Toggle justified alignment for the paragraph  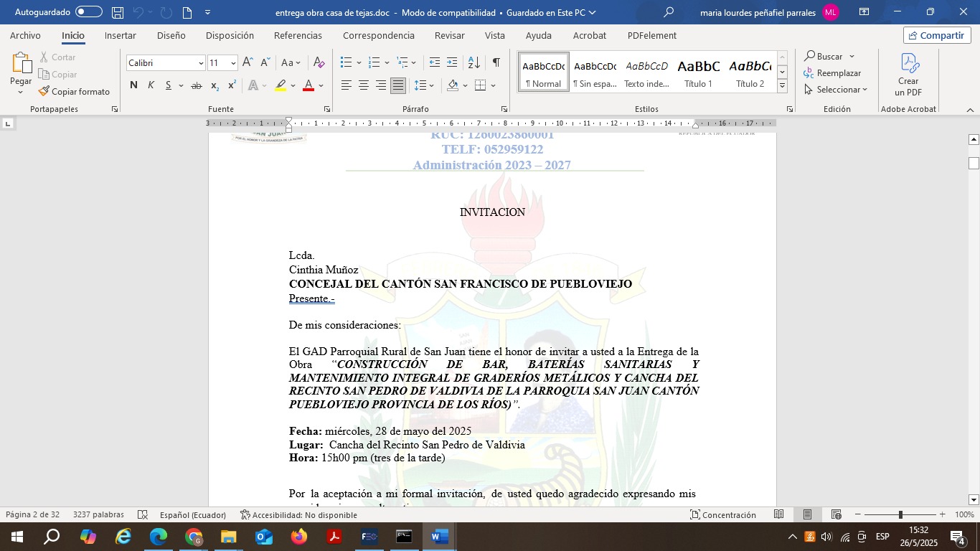point(398,85)
